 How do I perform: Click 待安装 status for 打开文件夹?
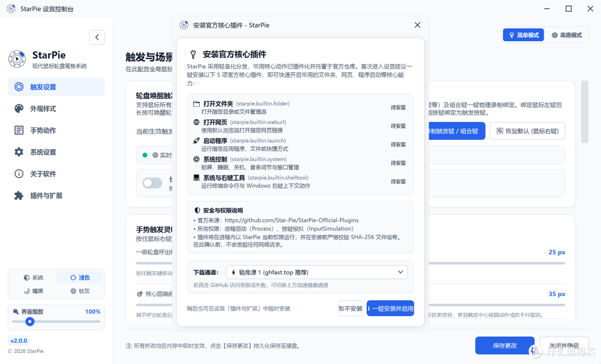pyautogui.click(x=398, y=107)
